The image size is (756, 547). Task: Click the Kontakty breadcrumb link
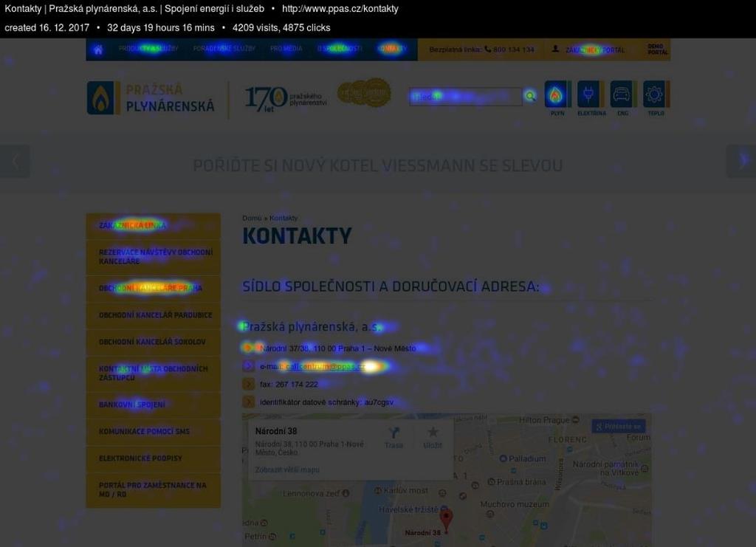pyautogui.click(x=283, y=219)
